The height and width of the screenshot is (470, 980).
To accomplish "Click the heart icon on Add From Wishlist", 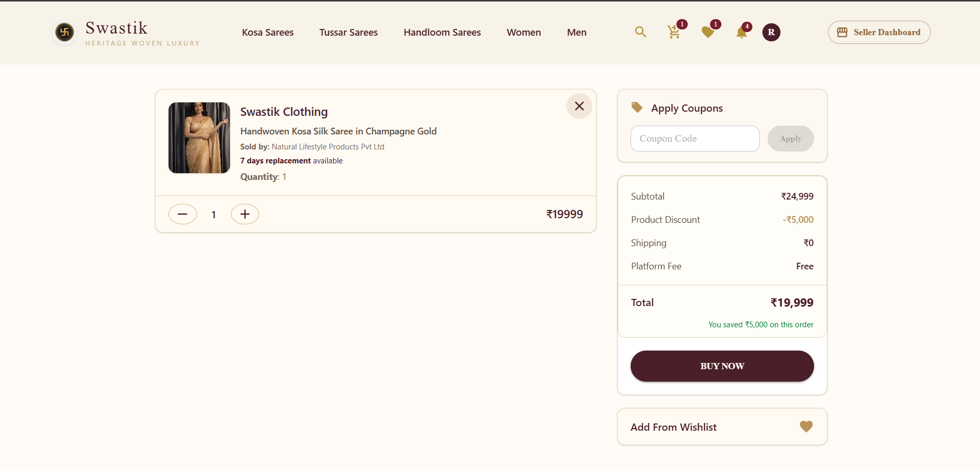I will 805,427.
